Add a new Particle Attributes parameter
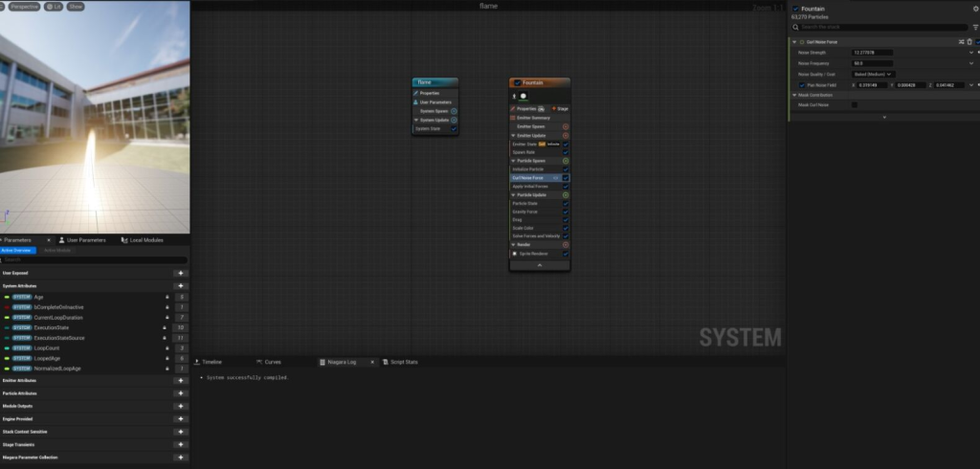 pyautogui.click(x=181, y=393)
